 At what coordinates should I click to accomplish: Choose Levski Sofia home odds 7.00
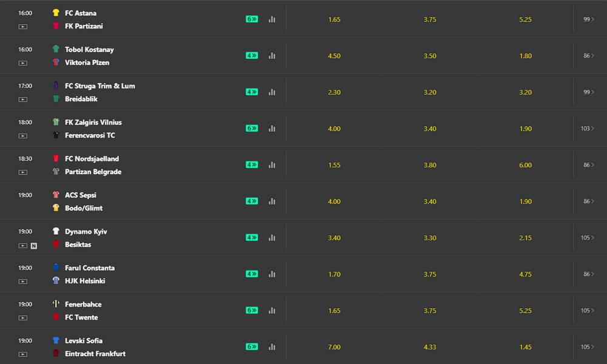tap(334, 347)
